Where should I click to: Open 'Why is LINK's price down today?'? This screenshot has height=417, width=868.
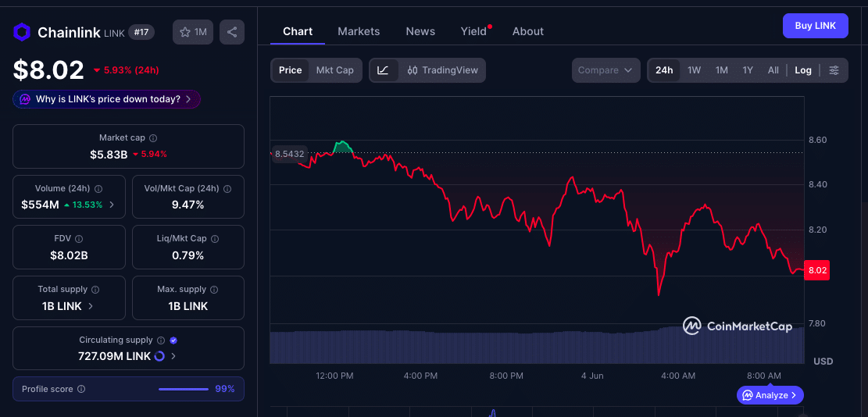(x=106, y=99)
